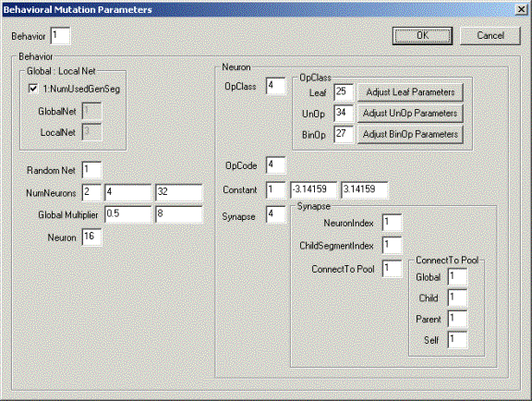This screenshot has height=401, width=532.
Task: Click the NumNeurons field containing 32
Action: click(x=179, y=192)
